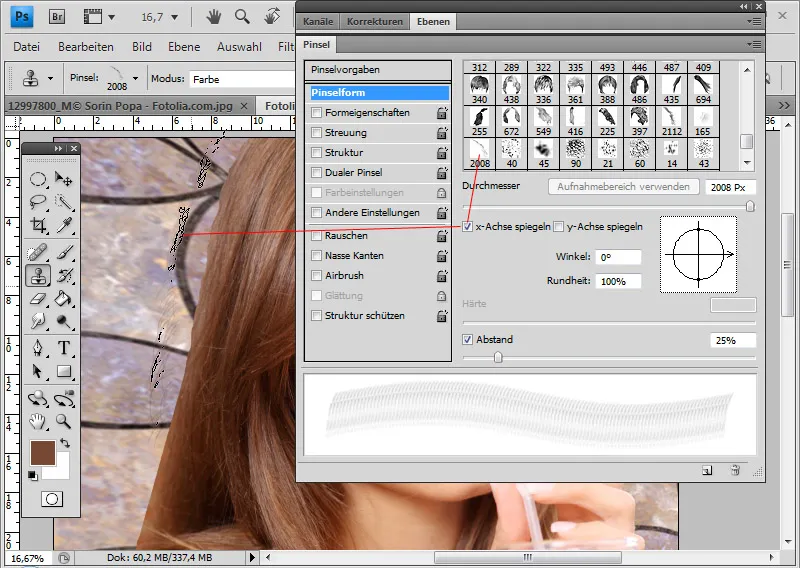
Task: Select the Dodge tool
Action: (x=64, y=322)
